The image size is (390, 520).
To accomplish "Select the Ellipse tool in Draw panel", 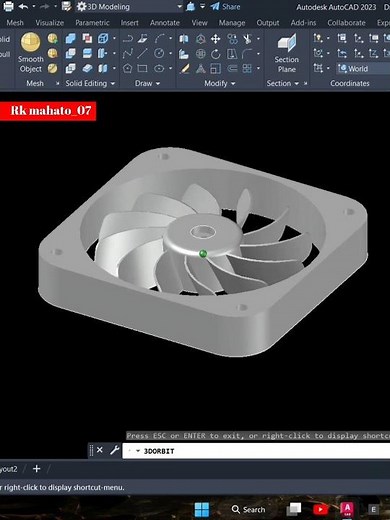I will pyautogui.click(x=159, y=68).
